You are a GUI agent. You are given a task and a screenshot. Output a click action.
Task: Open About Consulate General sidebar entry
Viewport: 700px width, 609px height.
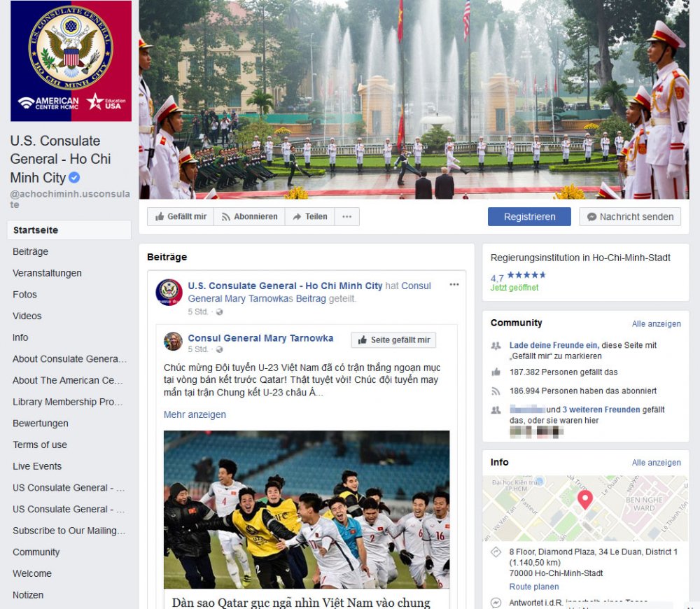(x=69, y=358)
